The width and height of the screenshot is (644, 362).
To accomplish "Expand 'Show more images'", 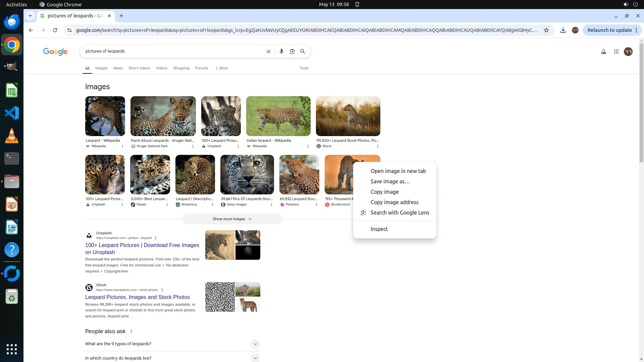I will point(232,219).
